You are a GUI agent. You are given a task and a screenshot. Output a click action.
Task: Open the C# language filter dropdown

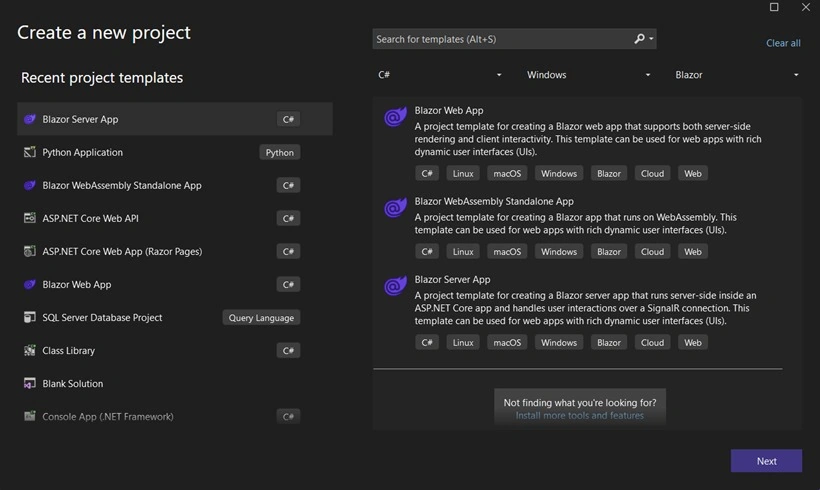point(439,75)
